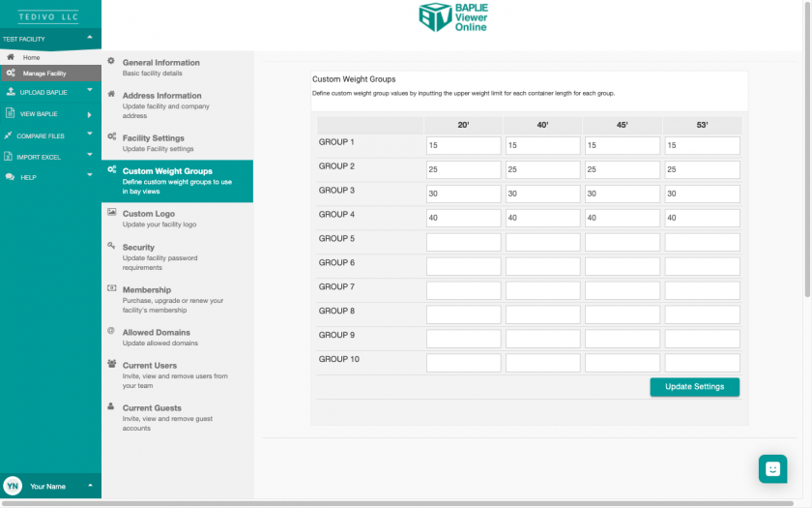
Task: Click the Compare Files icon
Action: 8,135
